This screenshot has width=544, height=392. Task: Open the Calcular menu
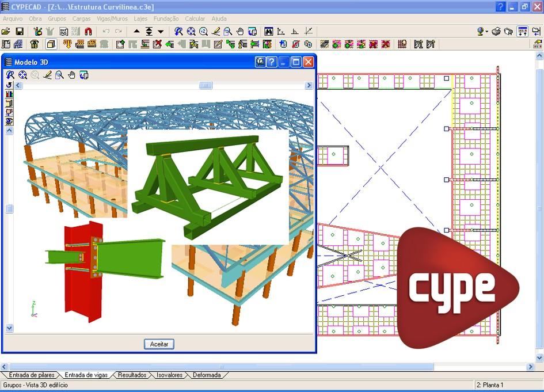click(x=195, y=19)
